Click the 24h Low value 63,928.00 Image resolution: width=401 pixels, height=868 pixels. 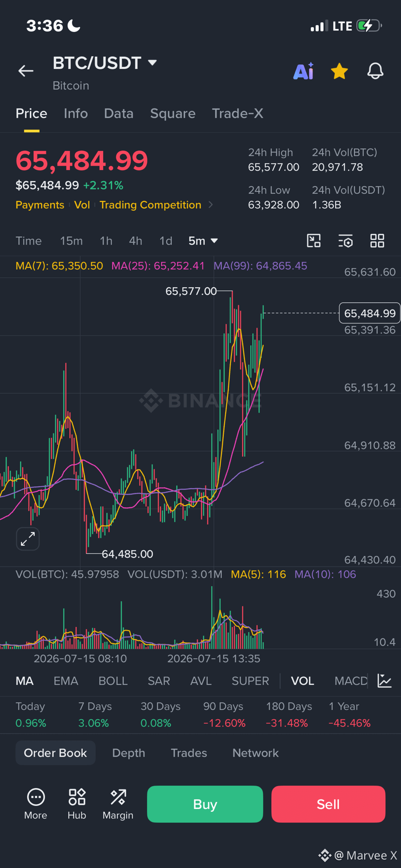click(x=274, y=205)
